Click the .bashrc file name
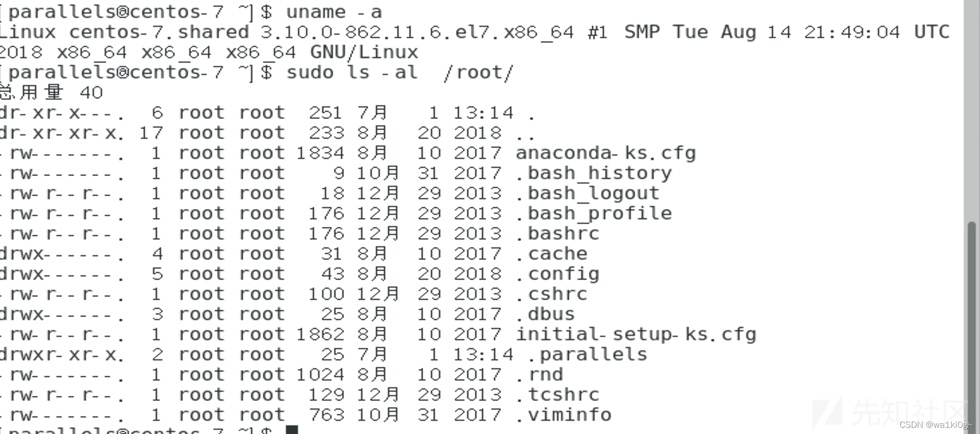Viewport: 980px width, 434px height. click(x=558, y=234)
